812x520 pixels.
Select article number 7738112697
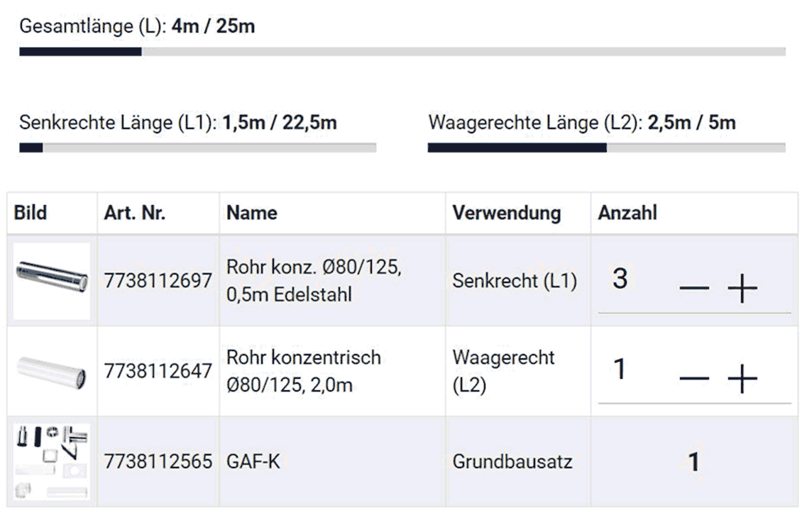[158, 281]
